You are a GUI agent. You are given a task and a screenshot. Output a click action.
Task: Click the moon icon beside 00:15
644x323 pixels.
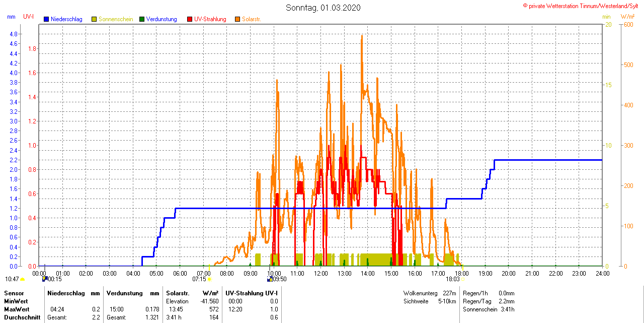[45, 279]
